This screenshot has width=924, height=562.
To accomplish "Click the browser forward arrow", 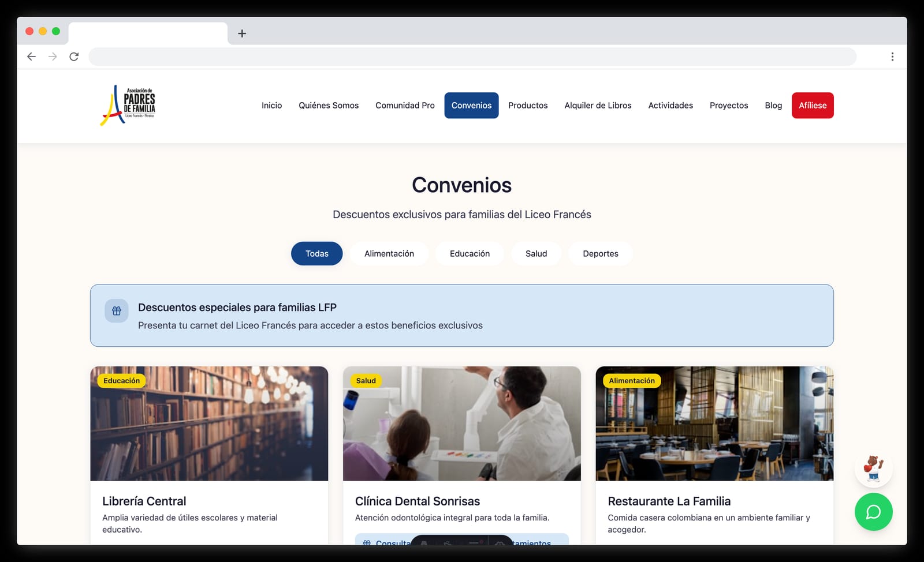I will click(x=53, y=56).
